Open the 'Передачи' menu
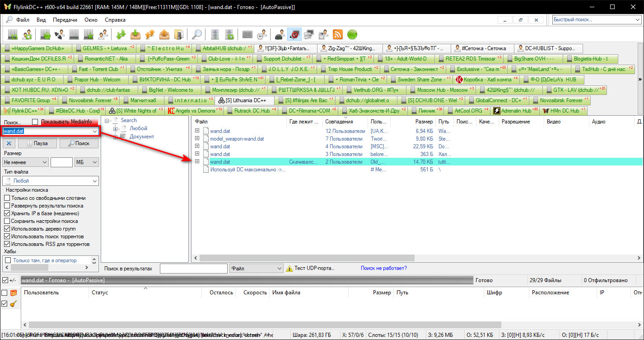Viewport: 644px width, 340px height. coord(65,20)
